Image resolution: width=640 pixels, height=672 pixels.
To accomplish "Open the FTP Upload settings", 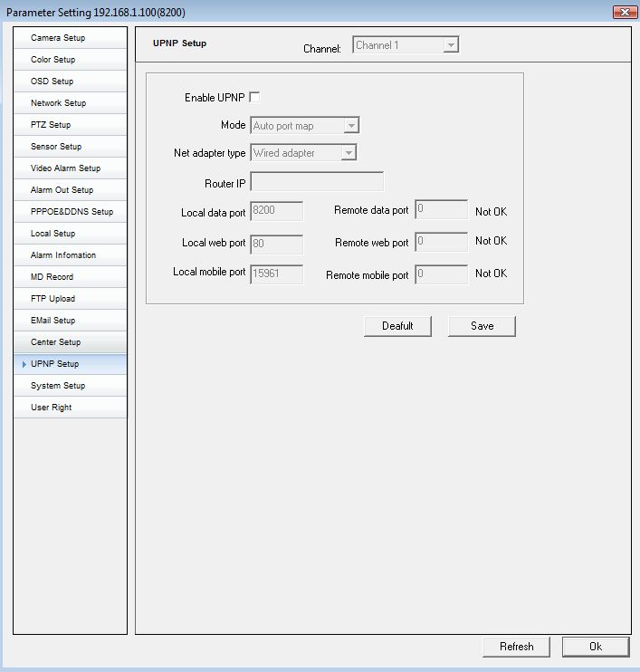I will [70, 299].
